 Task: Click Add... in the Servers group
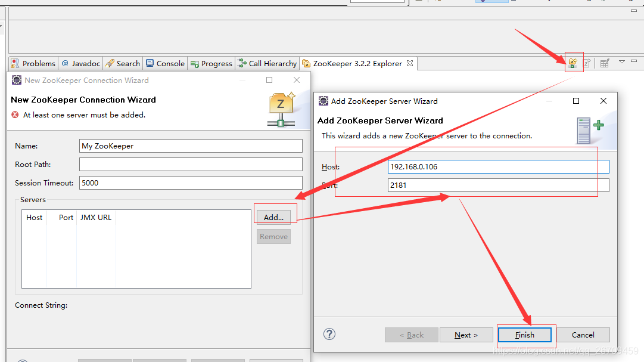click(x=273, y=217)
